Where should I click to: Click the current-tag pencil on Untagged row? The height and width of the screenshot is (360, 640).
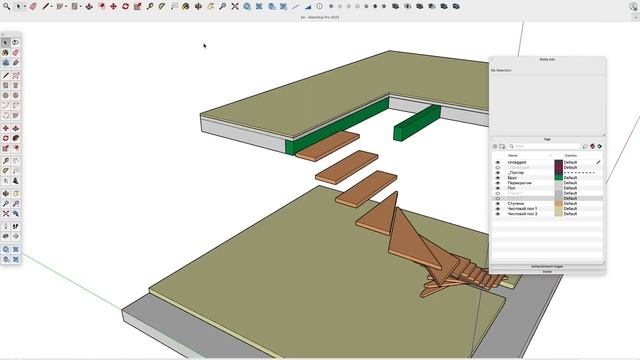pyautogui.click(x=598, y=162)
